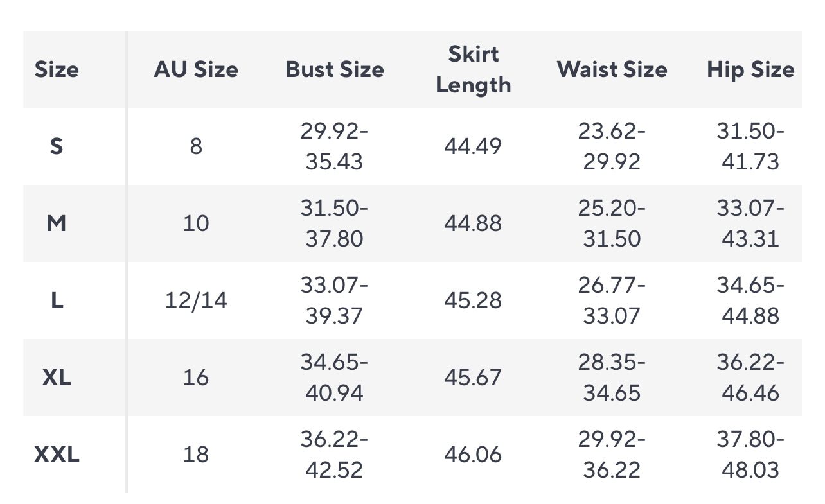
Task: Select the AU size 8 cell
Action: click(x=196, y=146)
